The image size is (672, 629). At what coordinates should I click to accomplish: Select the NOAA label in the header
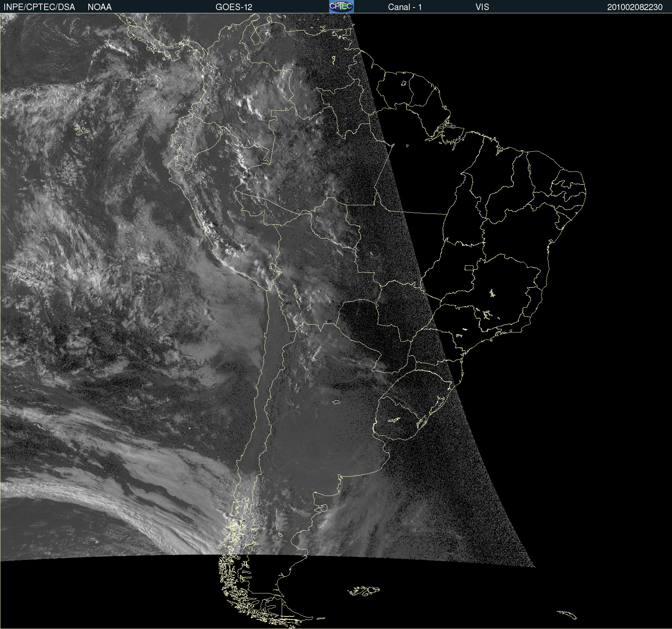(x=100, y=7)
